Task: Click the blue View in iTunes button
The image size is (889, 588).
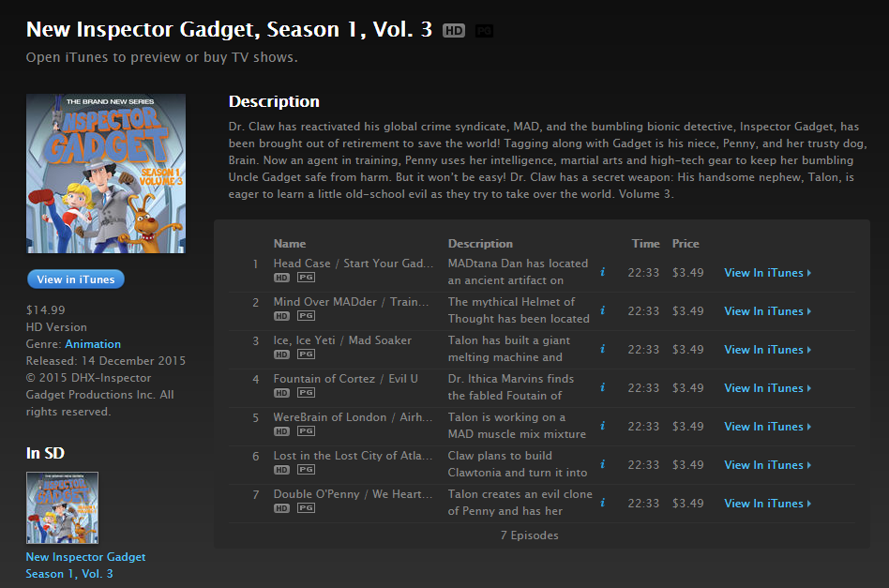Action: pyautogui.click(x=76, y=279)
